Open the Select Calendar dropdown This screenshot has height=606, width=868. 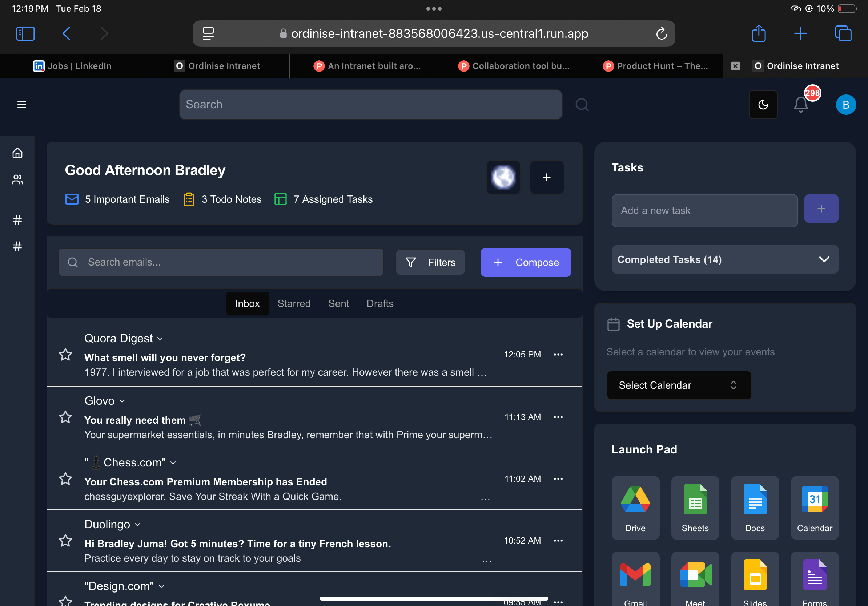click(x=679, y=385)
